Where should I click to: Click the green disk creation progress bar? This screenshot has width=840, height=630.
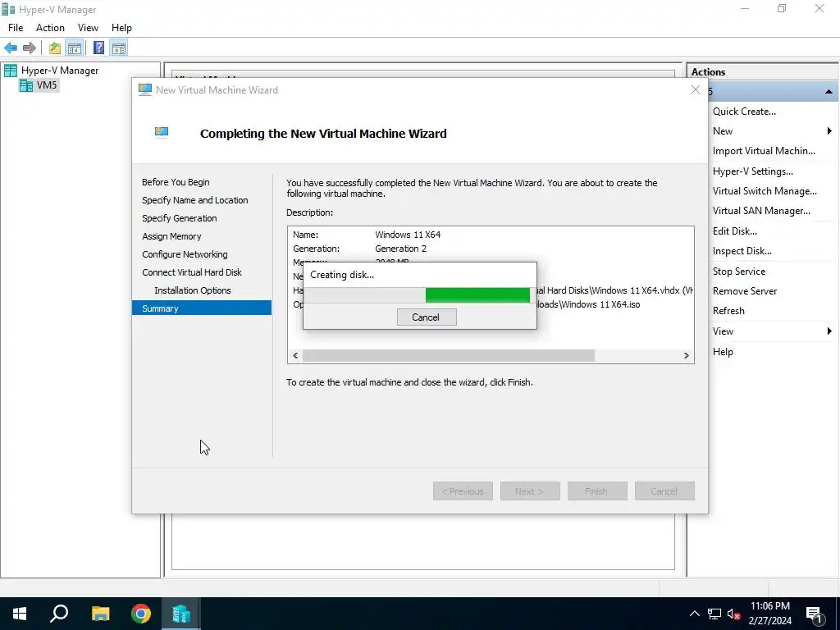click(477, 295)
